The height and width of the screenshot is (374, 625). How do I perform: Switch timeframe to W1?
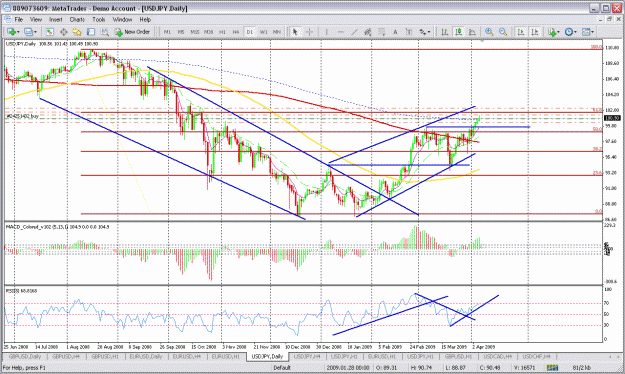pos(263,32)
